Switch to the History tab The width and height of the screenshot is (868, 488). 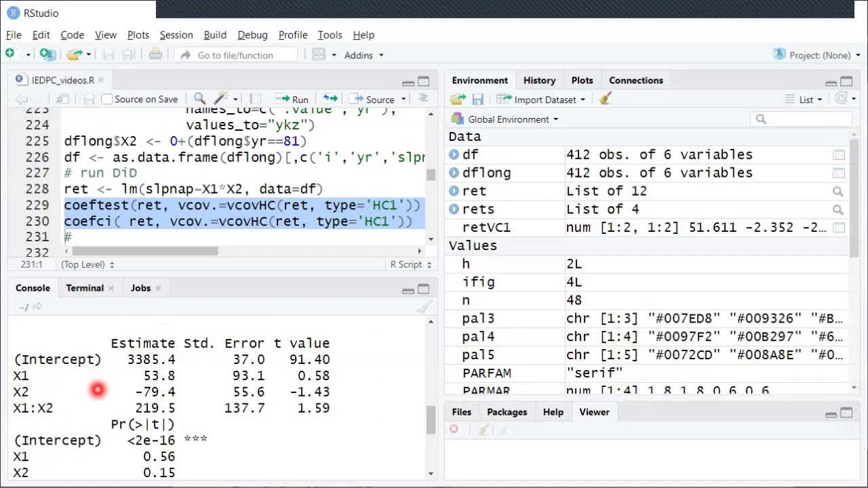(539, 80)
